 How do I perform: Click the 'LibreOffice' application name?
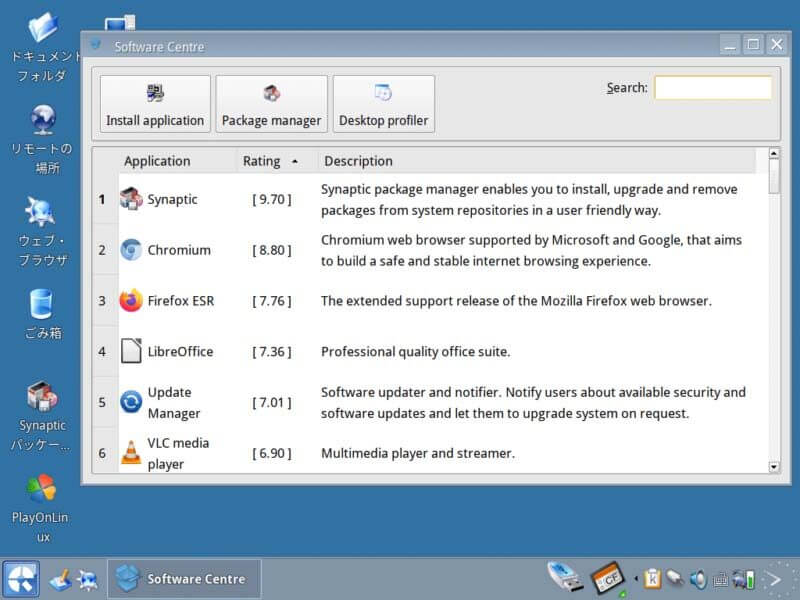[180, 352]
